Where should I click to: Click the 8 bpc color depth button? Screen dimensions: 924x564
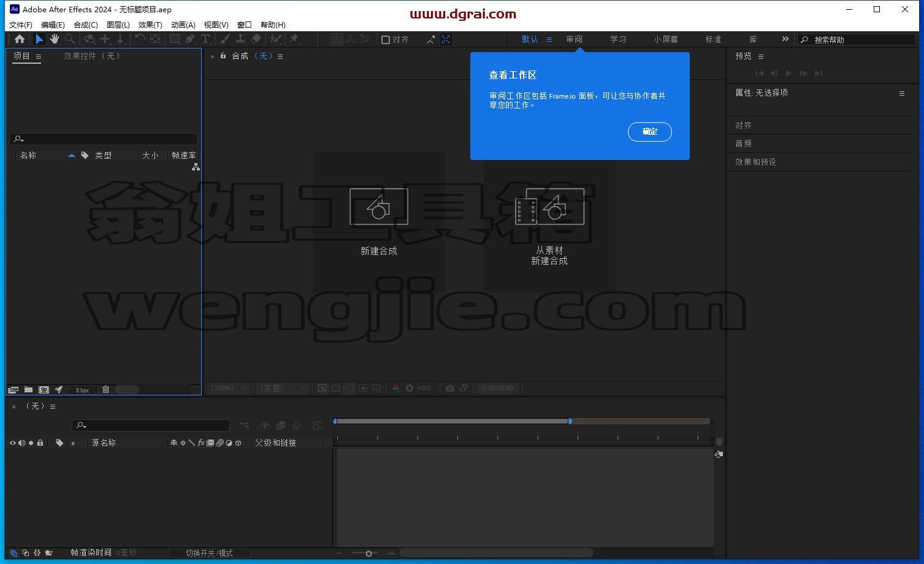coord(82,390)
